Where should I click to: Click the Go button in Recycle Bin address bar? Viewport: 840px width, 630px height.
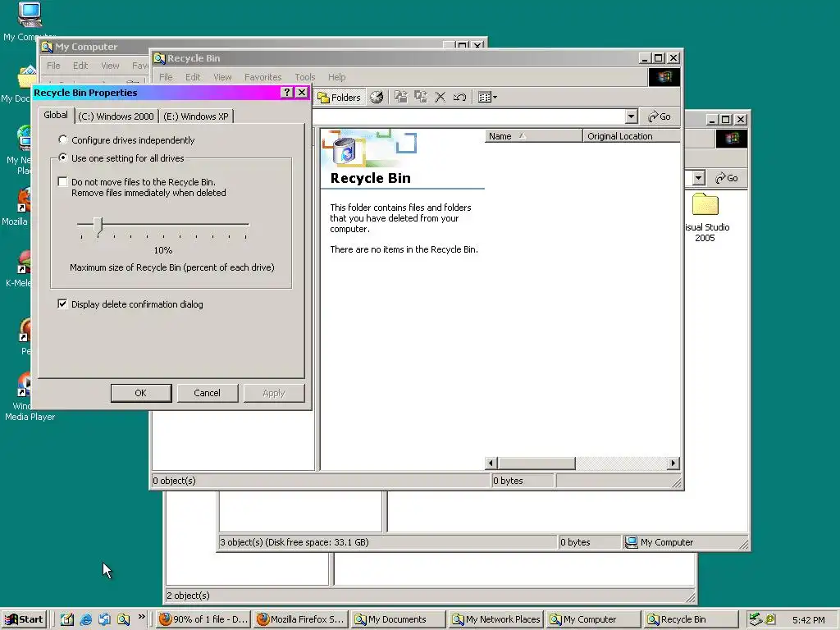click(x=659, y=116)
